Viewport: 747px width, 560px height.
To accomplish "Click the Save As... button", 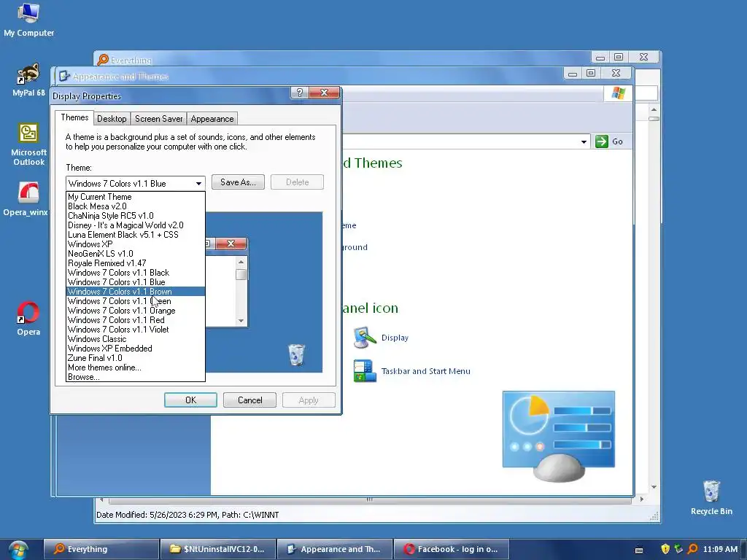I will 238,182.
